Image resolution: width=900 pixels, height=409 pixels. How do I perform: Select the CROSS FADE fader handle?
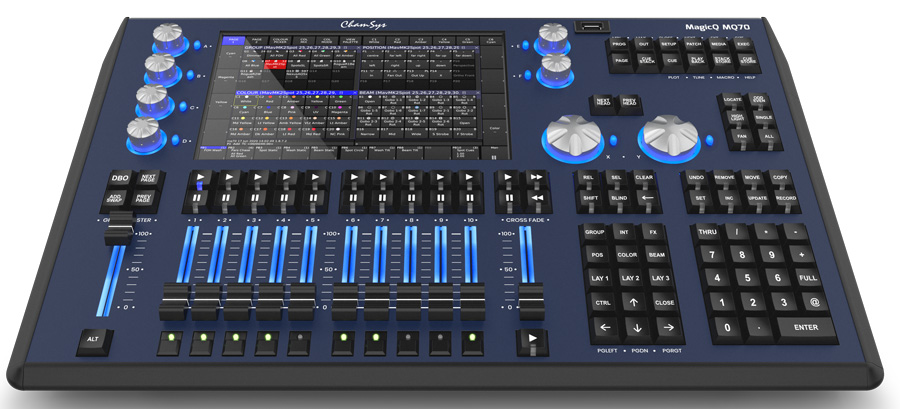[531, 302]
